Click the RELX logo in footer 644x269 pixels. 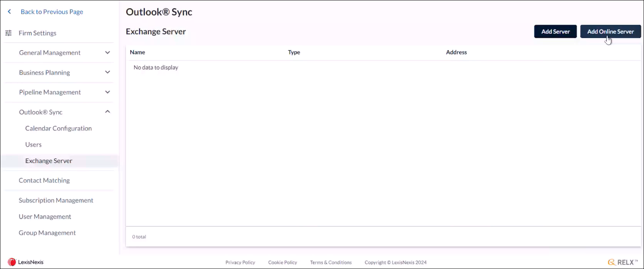tap(623, 262)
